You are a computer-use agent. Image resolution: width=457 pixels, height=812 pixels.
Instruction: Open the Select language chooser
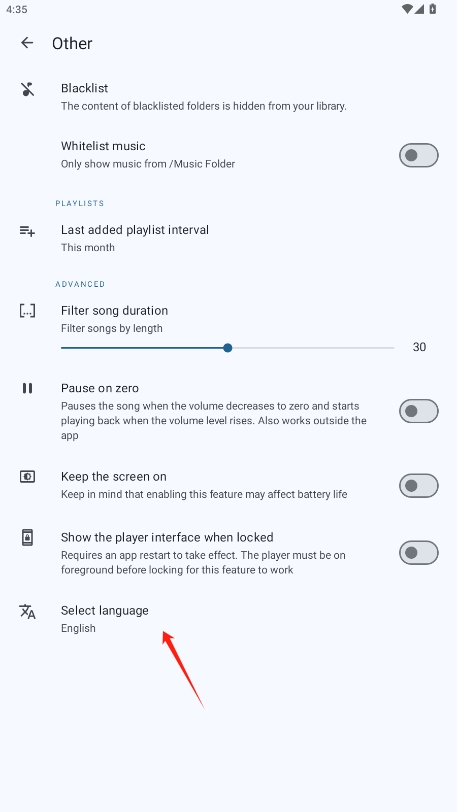pos(228,619)
